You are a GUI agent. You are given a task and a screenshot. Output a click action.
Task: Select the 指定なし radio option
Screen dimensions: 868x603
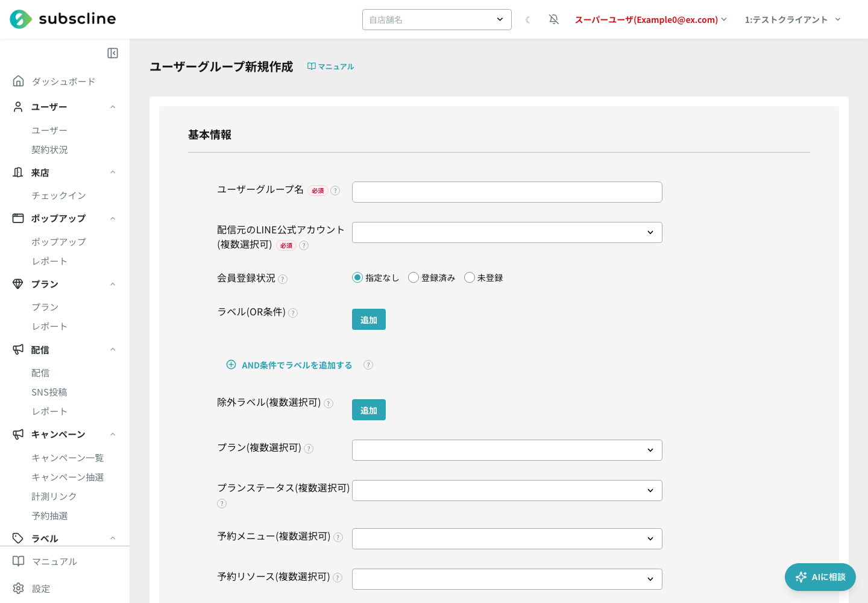pos(357,277)
